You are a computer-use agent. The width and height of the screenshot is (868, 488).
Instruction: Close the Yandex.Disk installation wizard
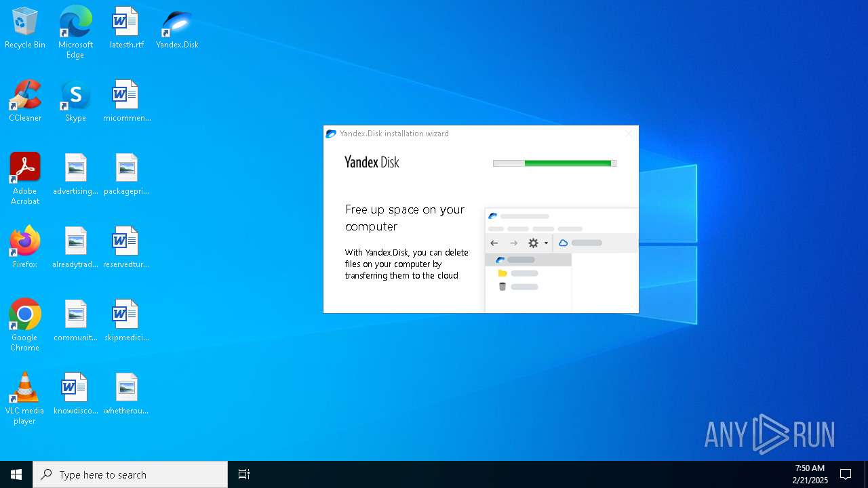[x=629, y=134]
